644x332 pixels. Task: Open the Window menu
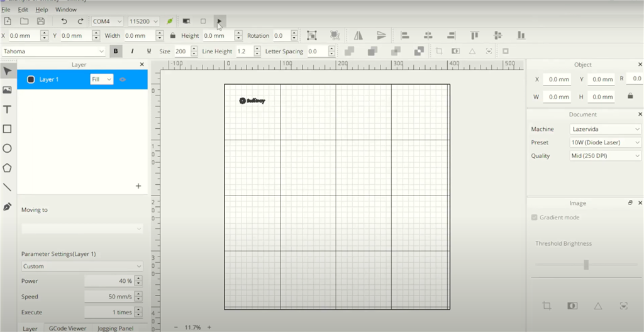pos(66,10)
